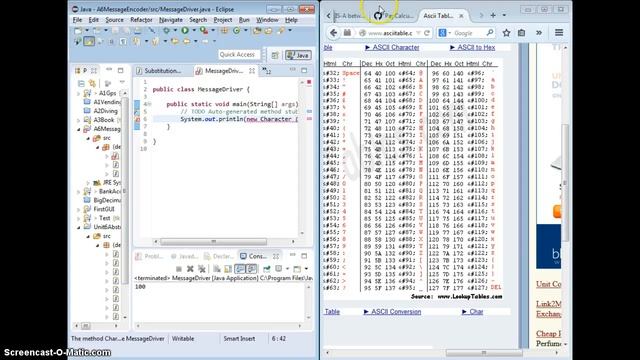Click the Toggle Mark Occurrences highlighted toolbar icon
Image resolution: width=640 pixels, height=360 pixels.
coord(89,41)
